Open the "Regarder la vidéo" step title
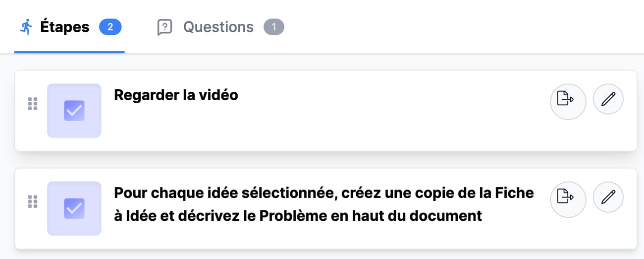The height and width of the screenshot is (259, 644). [176, 95]
